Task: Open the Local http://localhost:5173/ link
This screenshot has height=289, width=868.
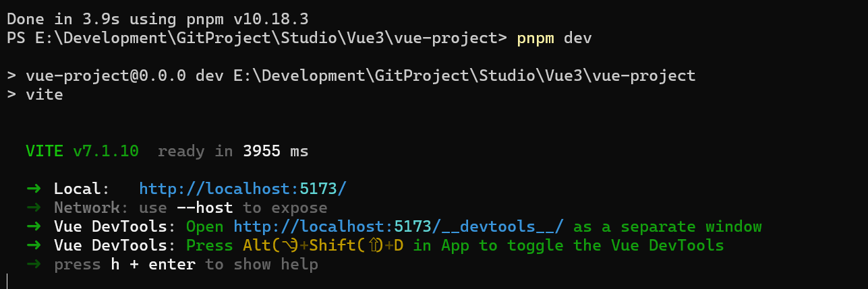Action: coord(243,189)
